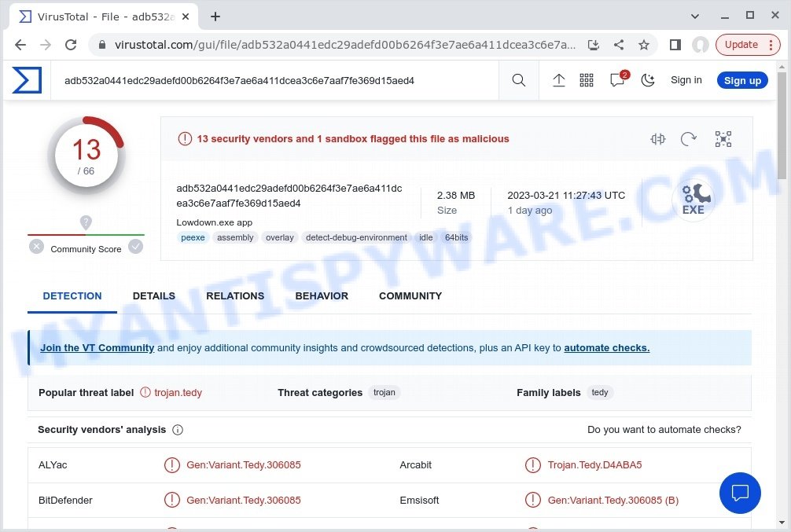Open the notifications comment icon
Image resolution: width=791 pixels, height=532 pixels.
(619, 79)
